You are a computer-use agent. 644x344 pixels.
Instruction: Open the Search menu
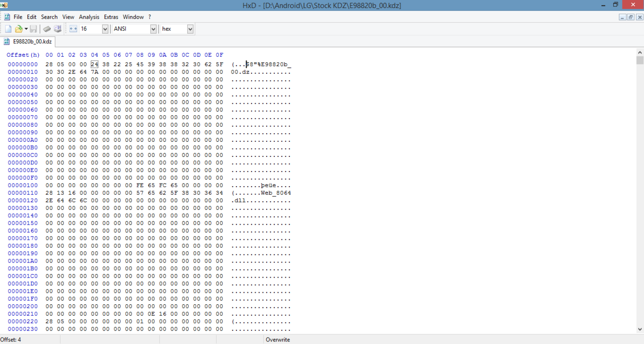[x=49, y=17]
